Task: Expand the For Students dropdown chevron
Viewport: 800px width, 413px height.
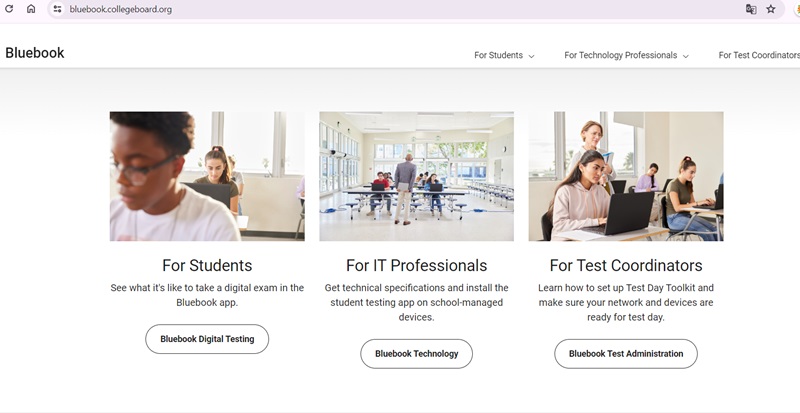Action: click(531, 56)
